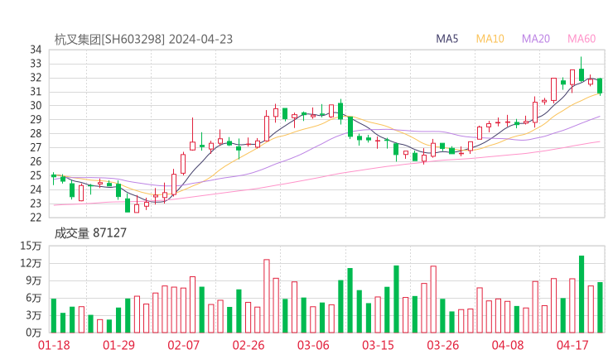Click the MA60 legend label

tap(582, 39)
